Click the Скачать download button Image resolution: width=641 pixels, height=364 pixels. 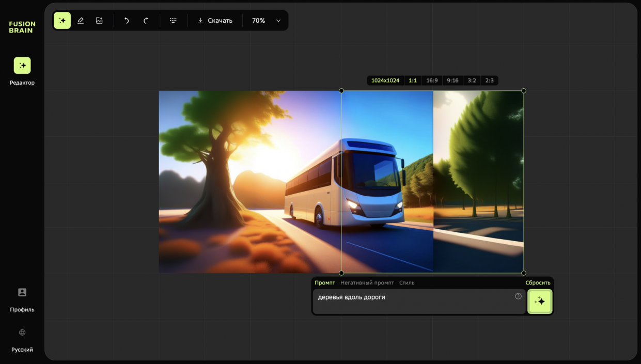[x=215, y=21]
